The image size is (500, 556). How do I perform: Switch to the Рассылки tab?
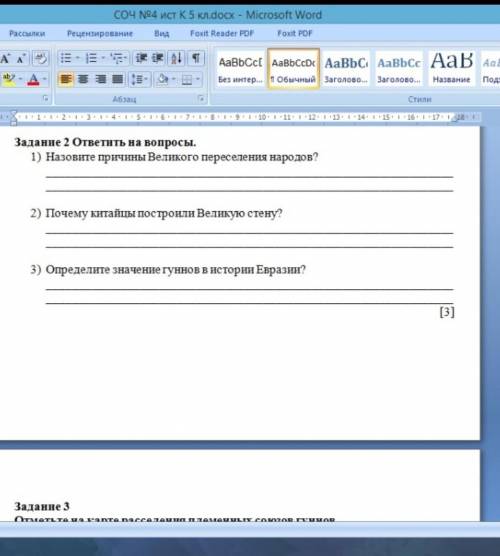pyautogui.click(x=27, y=34)
